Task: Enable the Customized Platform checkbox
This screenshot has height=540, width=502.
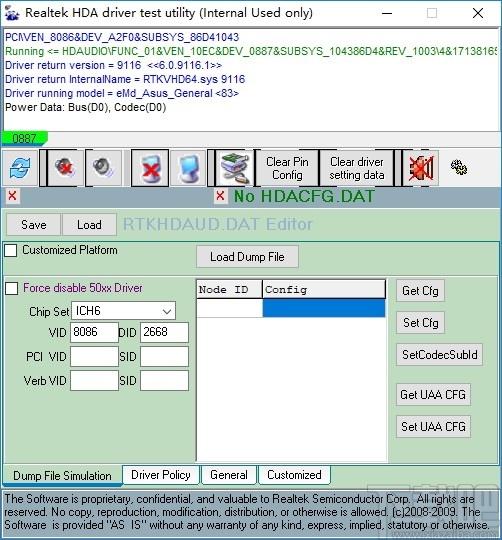Action: (x=11, y=250)
